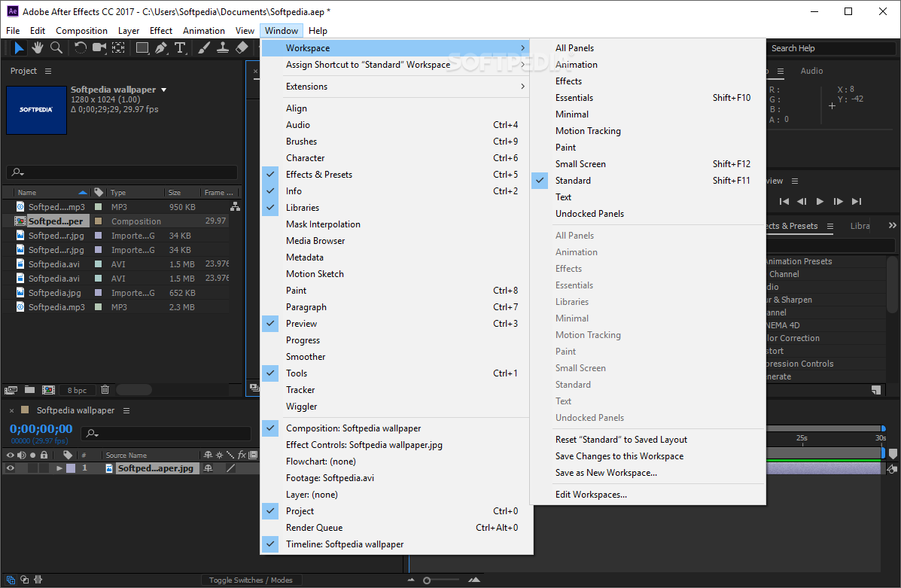The height and width of the screenshot is (588, 901).
Task: Select the Type tool
Action: (x=181, y=47)
